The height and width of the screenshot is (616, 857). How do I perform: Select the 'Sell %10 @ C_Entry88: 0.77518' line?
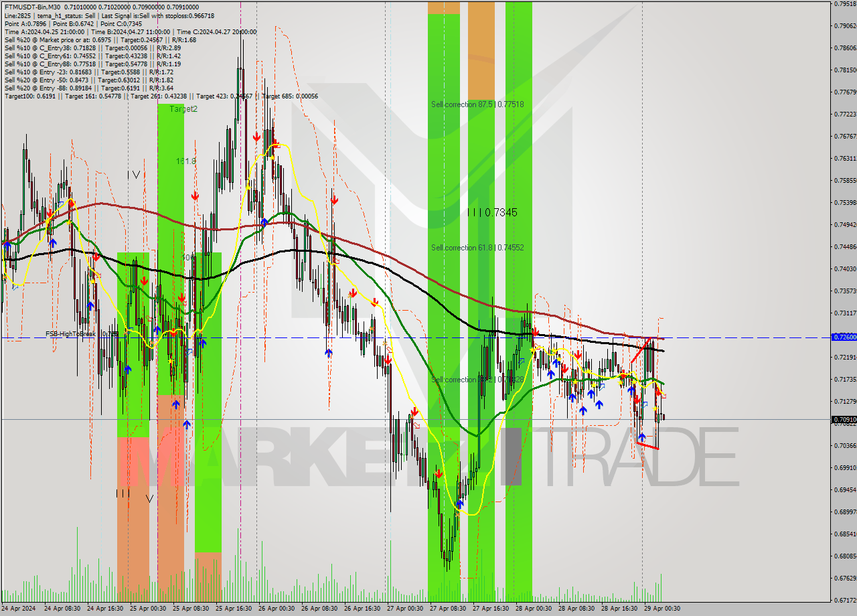click(92, 64)
